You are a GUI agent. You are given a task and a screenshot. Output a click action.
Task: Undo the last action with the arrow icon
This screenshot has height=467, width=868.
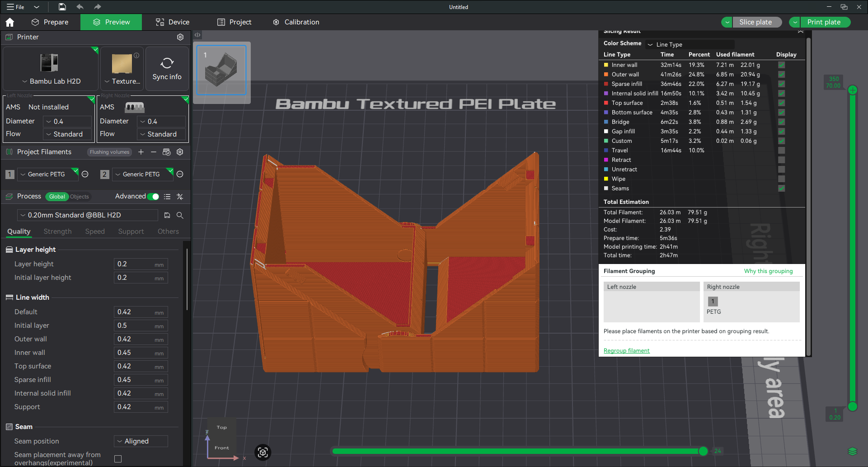click(x=80, y=7)
